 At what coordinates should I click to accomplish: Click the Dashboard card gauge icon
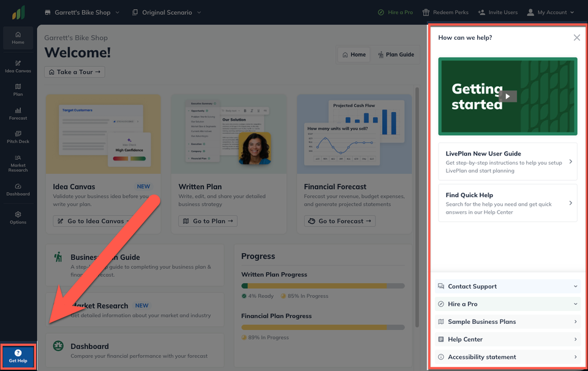coord(58,346)
